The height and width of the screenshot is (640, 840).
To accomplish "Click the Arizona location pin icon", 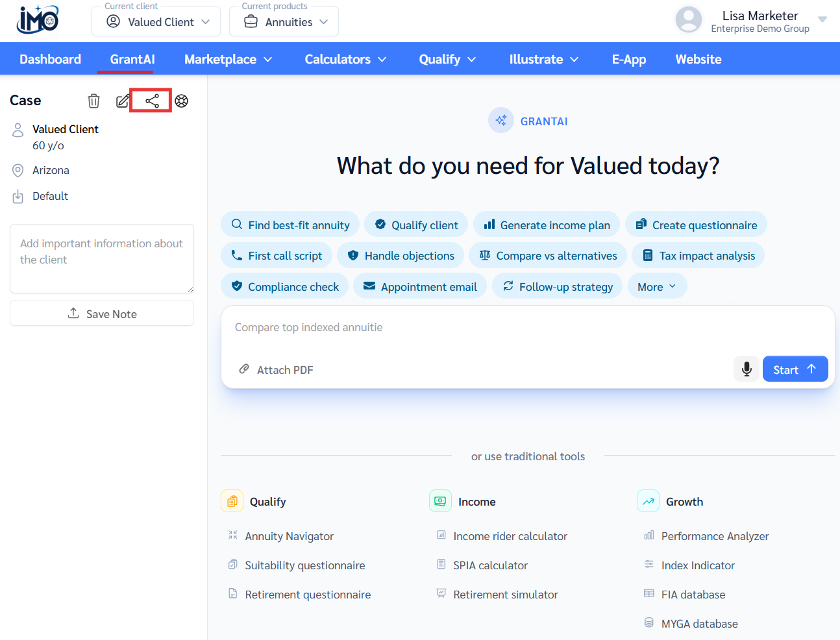I will click(18, 170).
